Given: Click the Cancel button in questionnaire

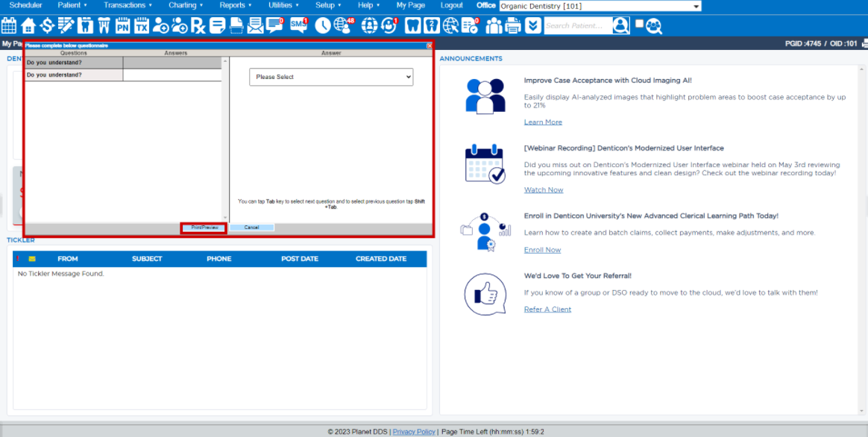Looking at the screenshot, I should coord(252,227).
